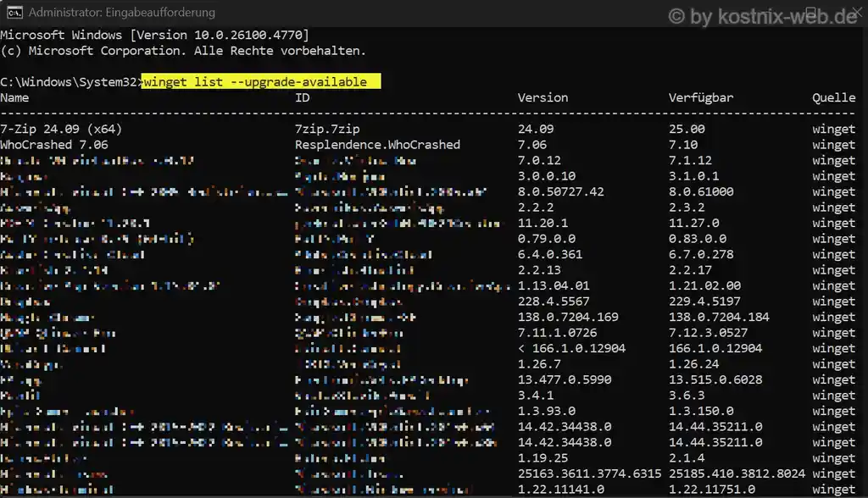Click the version value '2.2.2'
Screen dimensions: 868x498
coord(536,207)
